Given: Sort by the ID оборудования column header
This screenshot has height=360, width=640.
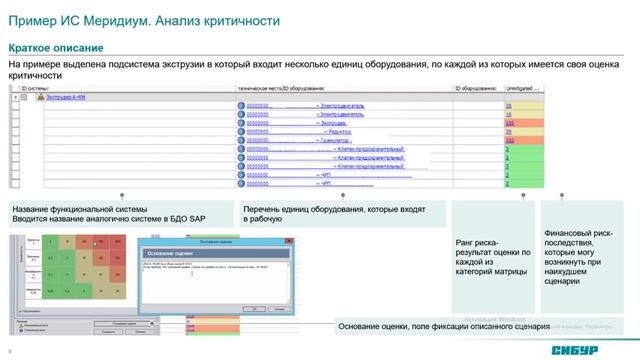Looking at the screenshot, I should coord(476,88).
